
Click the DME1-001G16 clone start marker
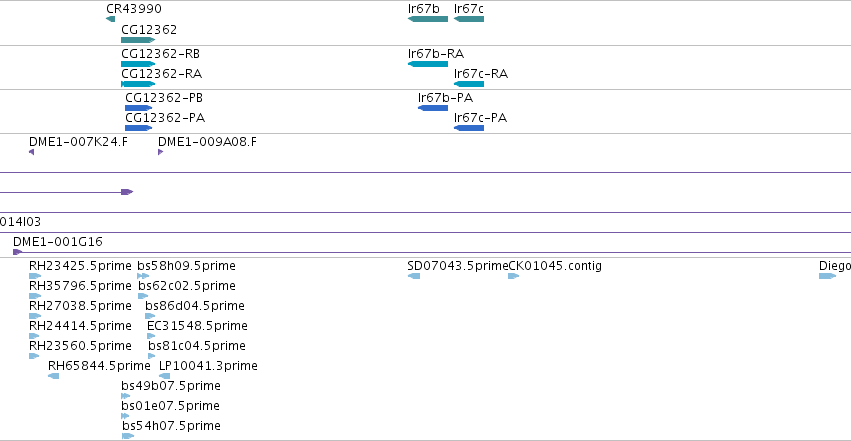(17, 252)
